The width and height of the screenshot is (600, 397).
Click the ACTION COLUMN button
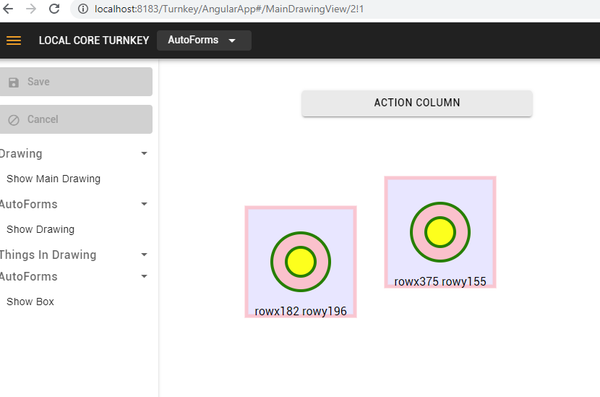tap(417, 103)
